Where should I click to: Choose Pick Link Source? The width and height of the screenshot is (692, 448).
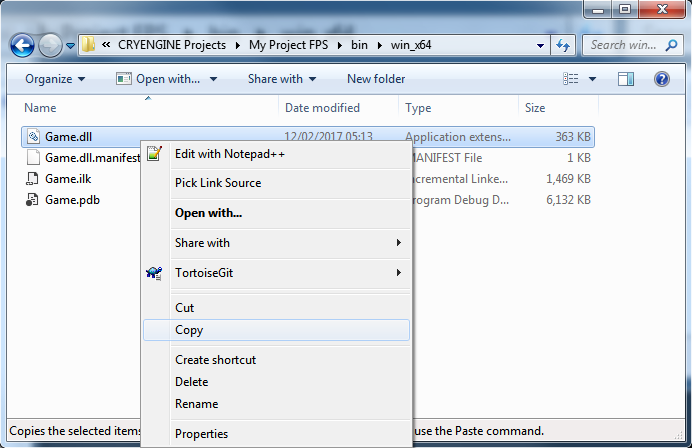click(276, 183)
